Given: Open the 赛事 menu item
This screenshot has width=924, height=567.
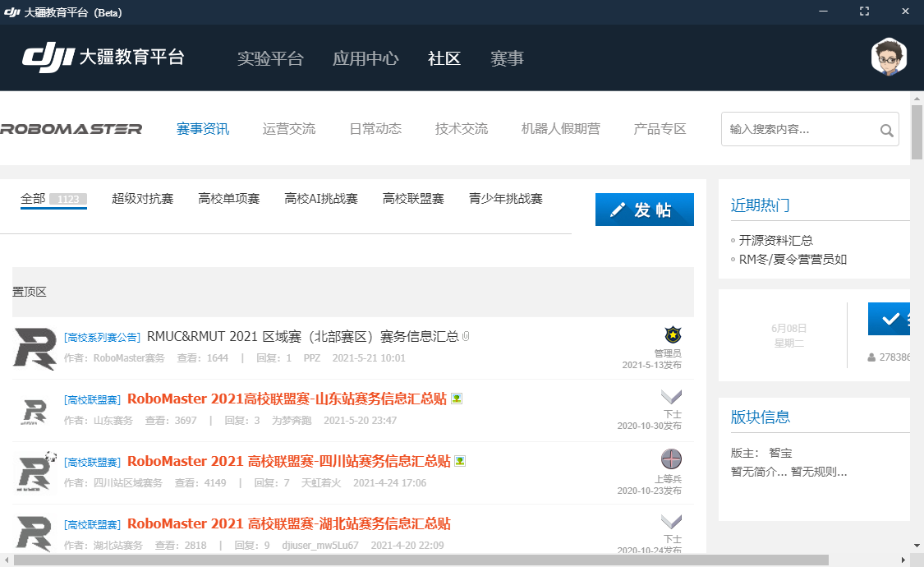Looking at the screenshot, I should pyautogui.click(x=507, y=59).
